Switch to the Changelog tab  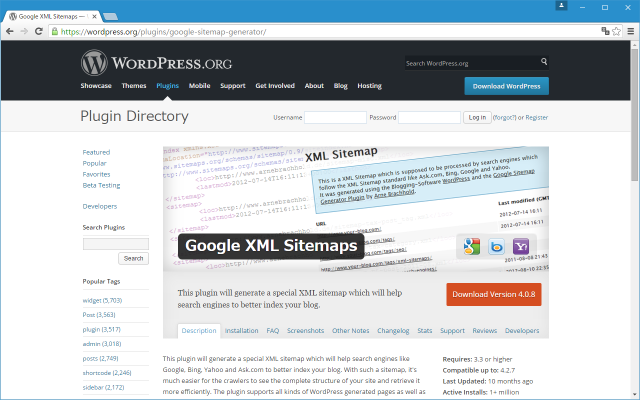(393, 331)
